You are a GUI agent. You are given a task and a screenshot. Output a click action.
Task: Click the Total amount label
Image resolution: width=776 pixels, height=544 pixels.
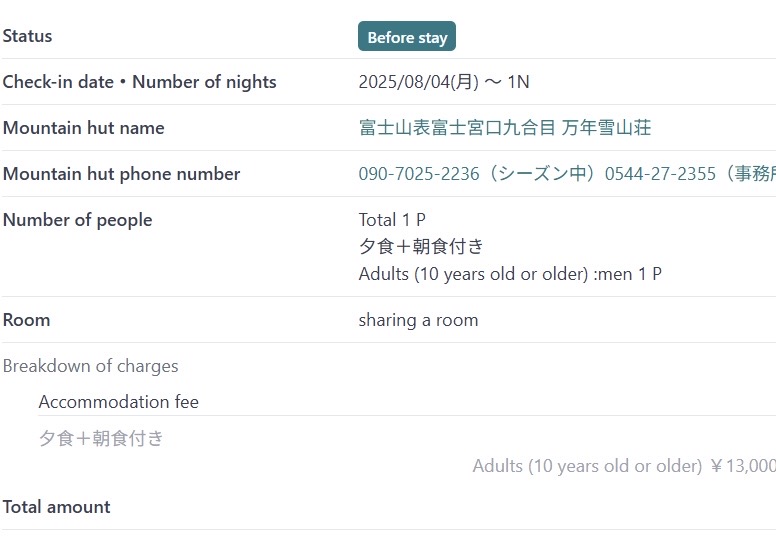56,507
